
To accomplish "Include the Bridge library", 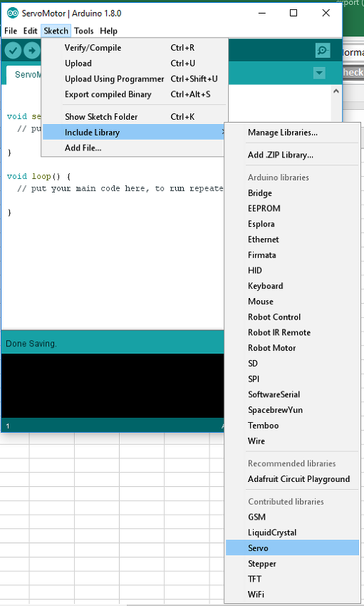I will click(292, 193).
